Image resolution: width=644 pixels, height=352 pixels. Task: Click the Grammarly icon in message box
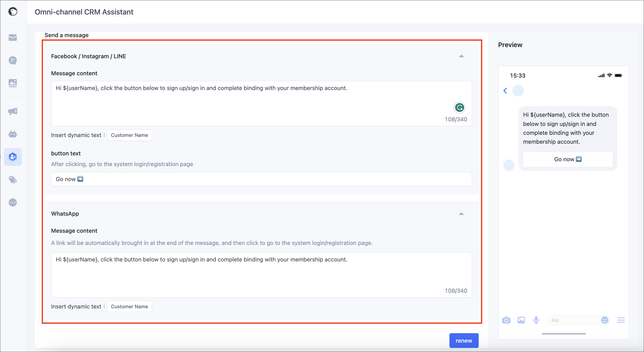459,108
